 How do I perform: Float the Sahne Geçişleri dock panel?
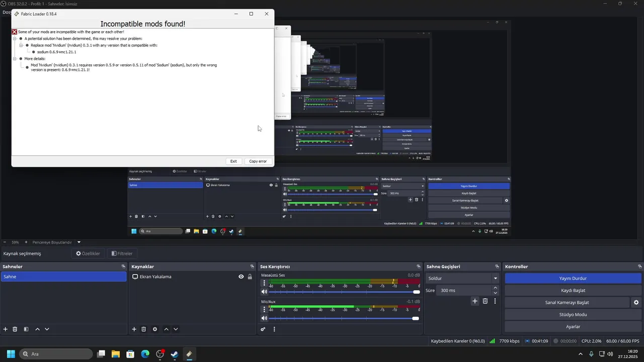[497, 266]
